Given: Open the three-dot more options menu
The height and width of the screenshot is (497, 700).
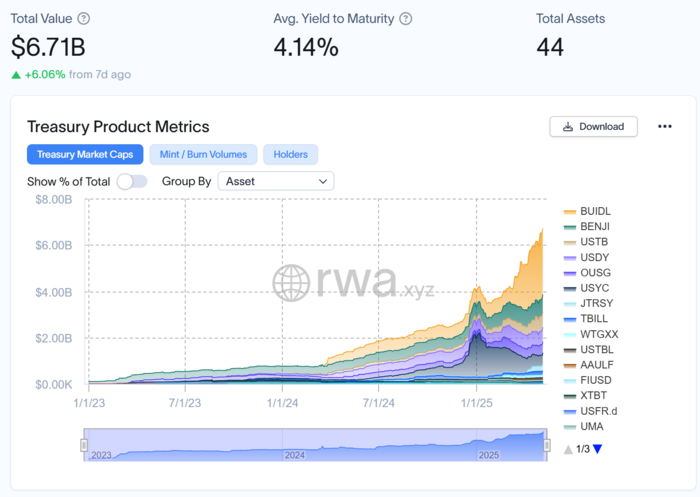Looking at the screenshot, I should click(x=665, y=126).
